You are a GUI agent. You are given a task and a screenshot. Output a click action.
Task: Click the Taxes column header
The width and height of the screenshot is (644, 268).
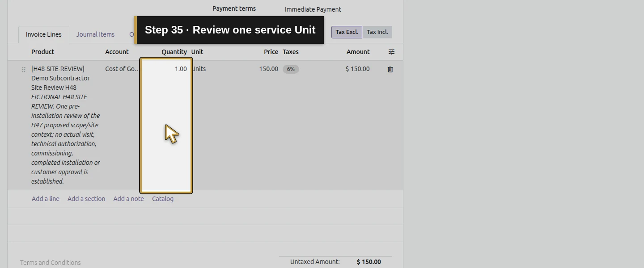[x=291, y=52]
